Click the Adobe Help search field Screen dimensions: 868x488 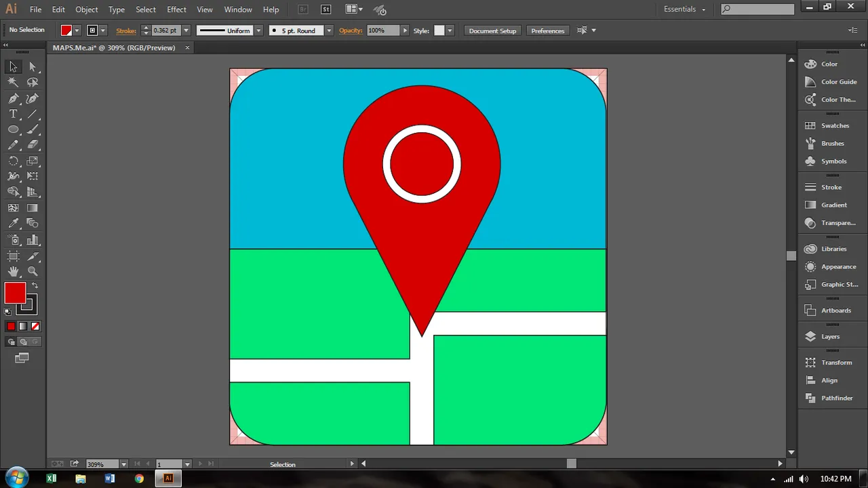tap(757, 9)
